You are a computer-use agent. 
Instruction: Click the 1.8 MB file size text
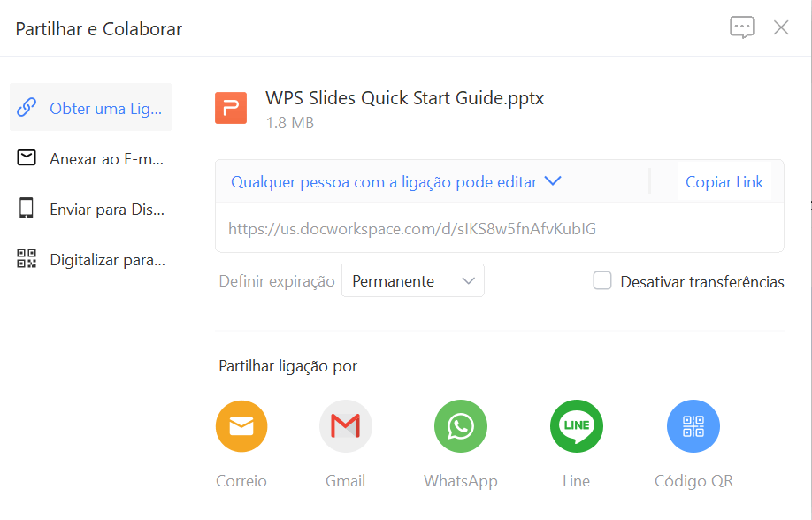pyautogui.click(x=289, y=123)
